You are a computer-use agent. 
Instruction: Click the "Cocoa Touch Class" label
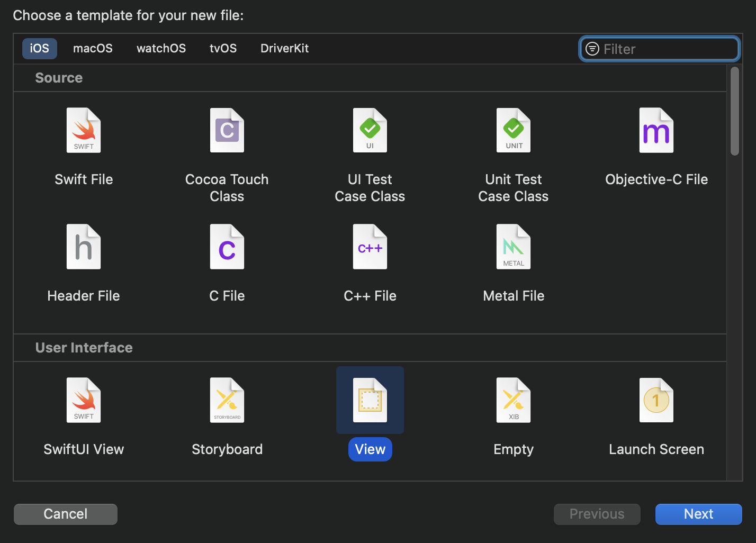[227, 188]
